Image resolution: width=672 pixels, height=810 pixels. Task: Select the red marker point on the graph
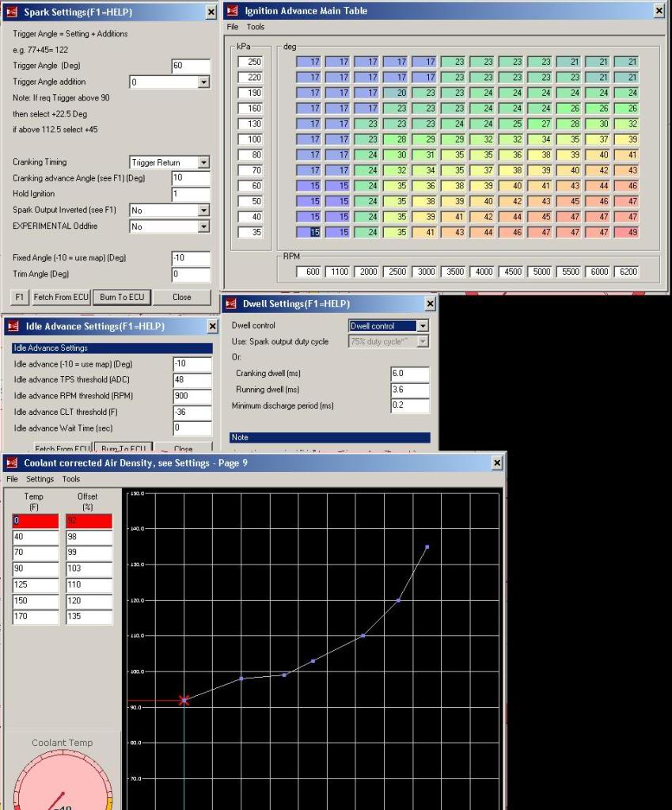[x=184, y=700]
